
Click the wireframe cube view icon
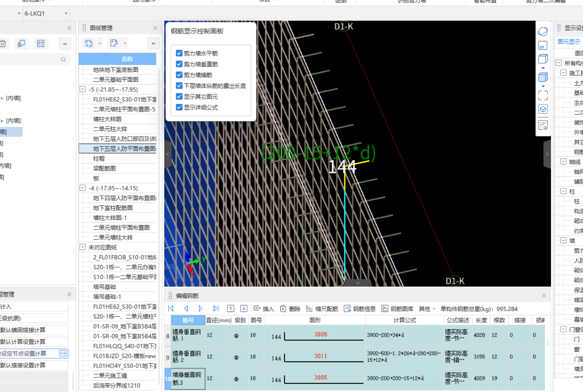[x=543, y=59]
